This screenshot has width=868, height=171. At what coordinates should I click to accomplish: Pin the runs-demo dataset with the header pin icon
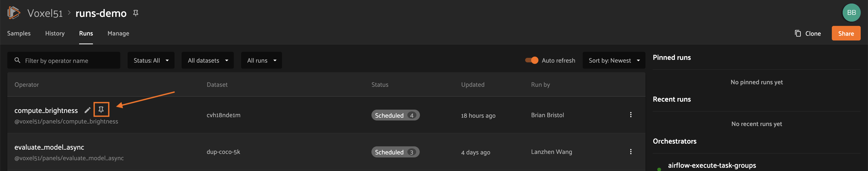[135, 13]
